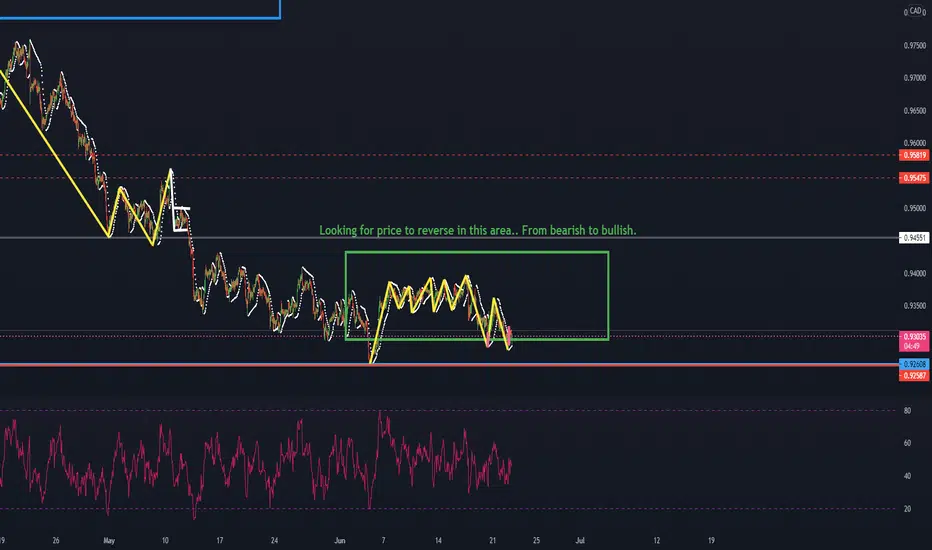932x550 pixels.
Task: Select the thick red-blue support line near 0.926
Action: coord(449,364)
